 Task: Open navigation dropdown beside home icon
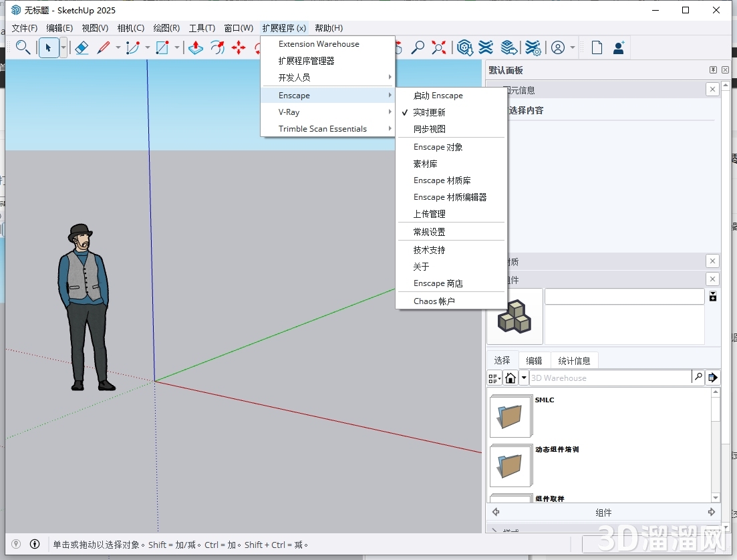(x=524, y=378)
